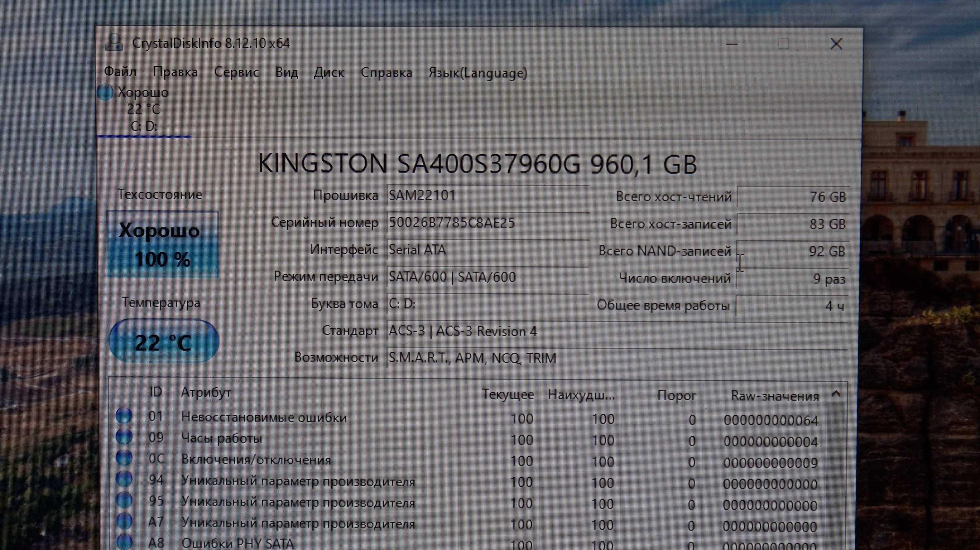Open the Файл menu
This screenshot has width=980, height=550.
[x=120, y=72]
